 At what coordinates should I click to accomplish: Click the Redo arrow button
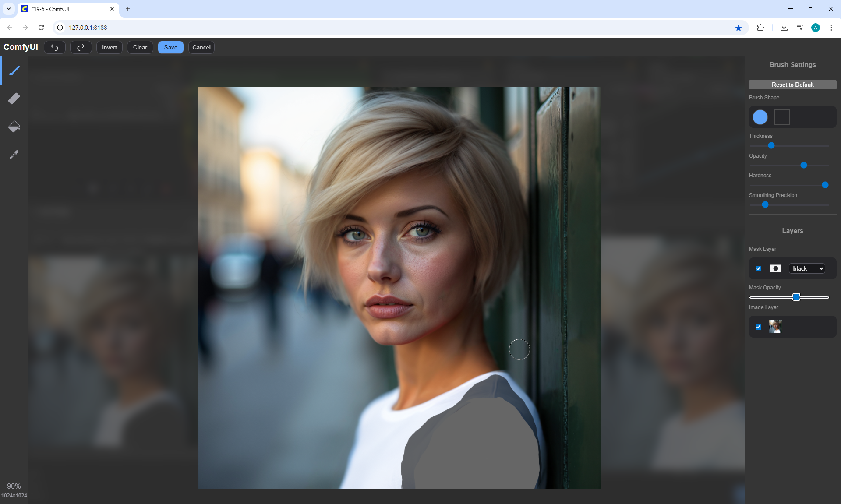[x=81, y=47]
